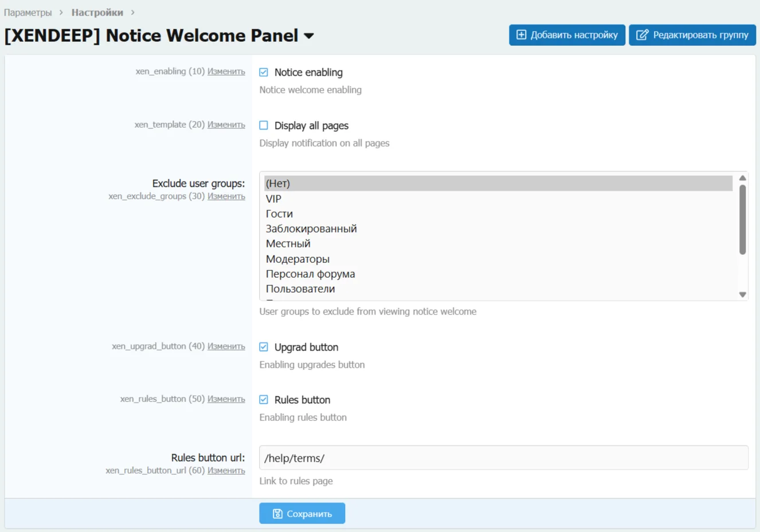Enable "Display all pages" checkbox
The width and height of the screenshot is (760, 532).
264,125
